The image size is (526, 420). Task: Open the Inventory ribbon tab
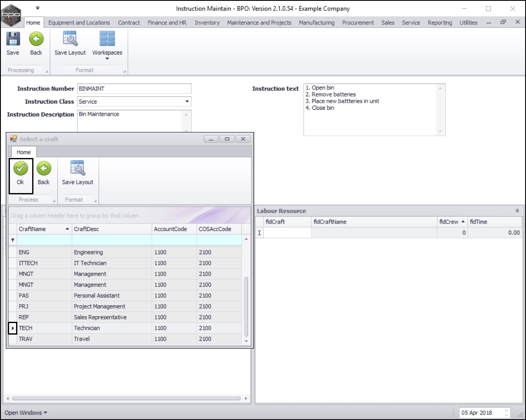[207, 23]
